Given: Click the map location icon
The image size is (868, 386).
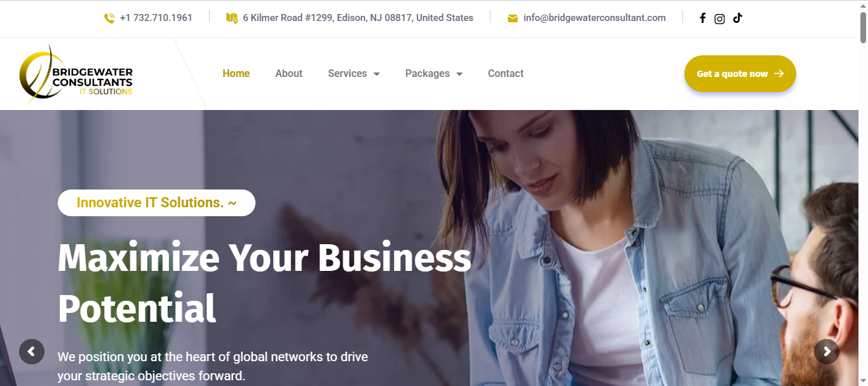Looking at the screenshot, I should coord(232,18).
